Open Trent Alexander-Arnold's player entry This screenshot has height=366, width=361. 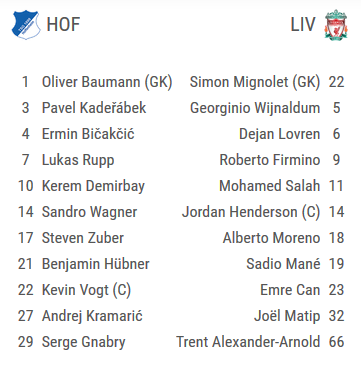[248, 342]
